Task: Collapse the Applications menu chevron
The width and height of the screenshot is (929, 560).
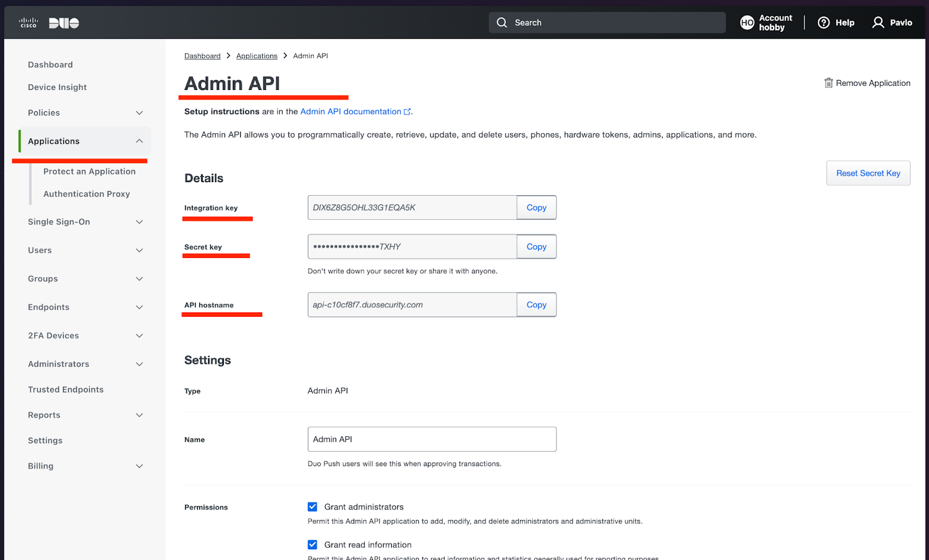Action: coord(139,141)
